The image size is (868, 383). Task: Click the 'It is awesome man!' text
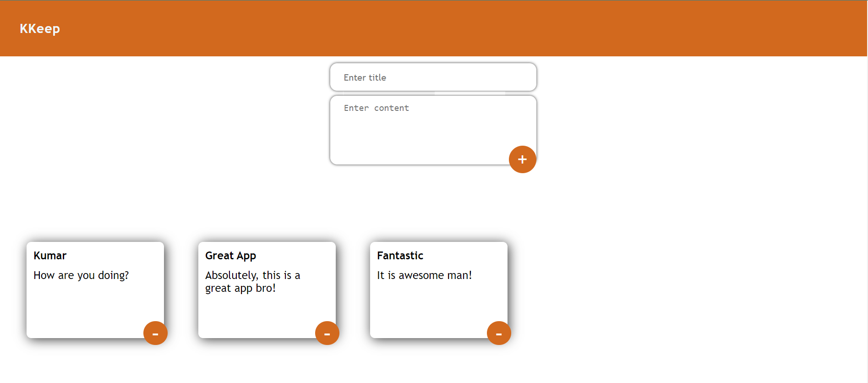424,275
